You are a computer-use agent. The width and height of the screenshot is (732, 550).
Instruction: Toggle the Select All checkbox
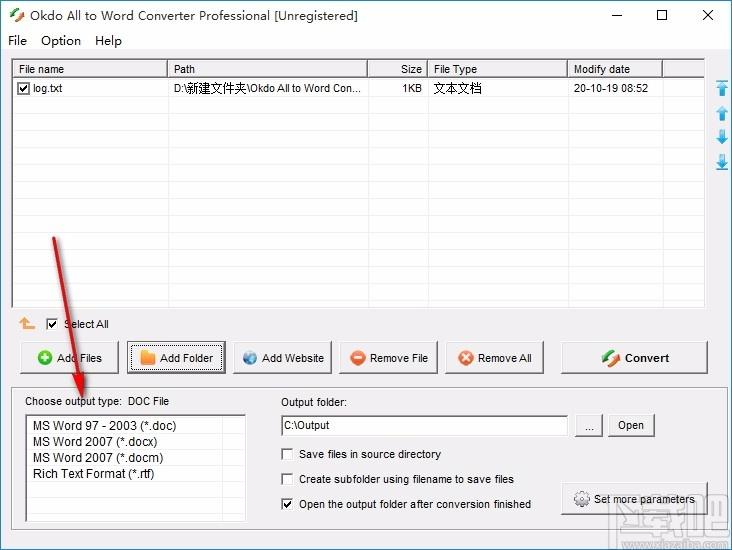pyautogui.click(x=52, y=324)
